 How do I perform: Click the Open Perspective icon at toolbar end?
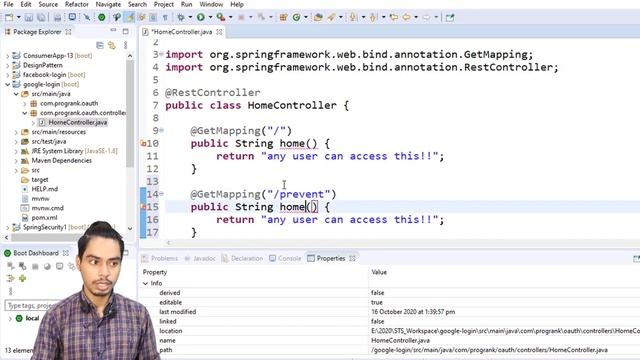(x=450, y=18)
